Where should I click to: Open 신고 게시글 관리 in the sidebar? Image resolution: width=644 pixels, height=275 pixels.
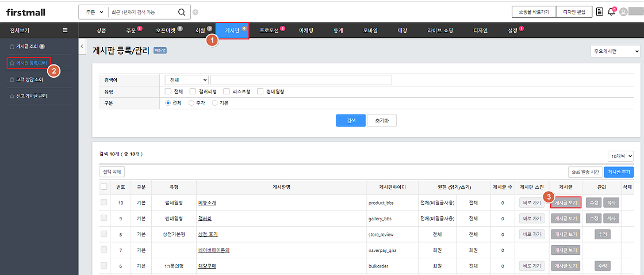pyautogui.click(x=31, y=96)
